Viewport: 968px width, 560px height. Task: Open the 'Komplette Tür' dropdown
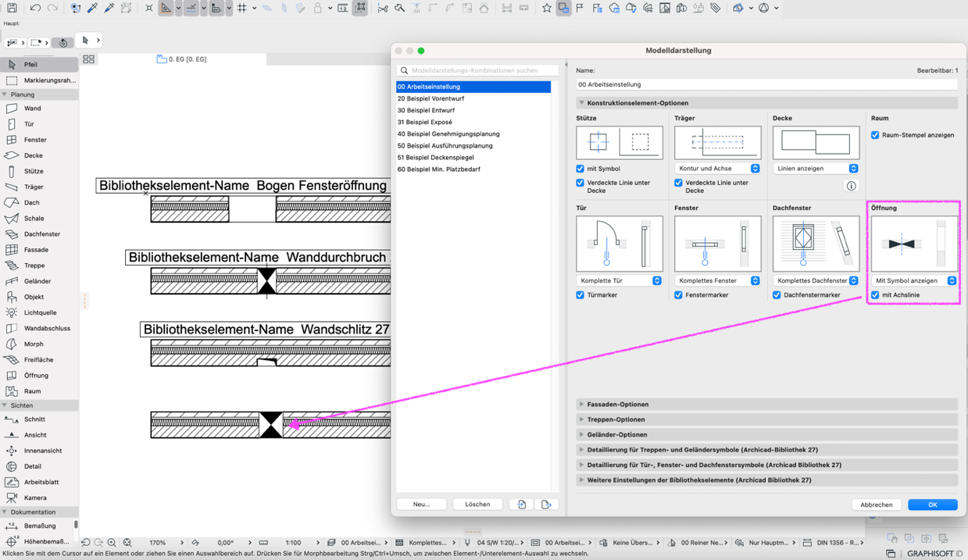(619, 280)
